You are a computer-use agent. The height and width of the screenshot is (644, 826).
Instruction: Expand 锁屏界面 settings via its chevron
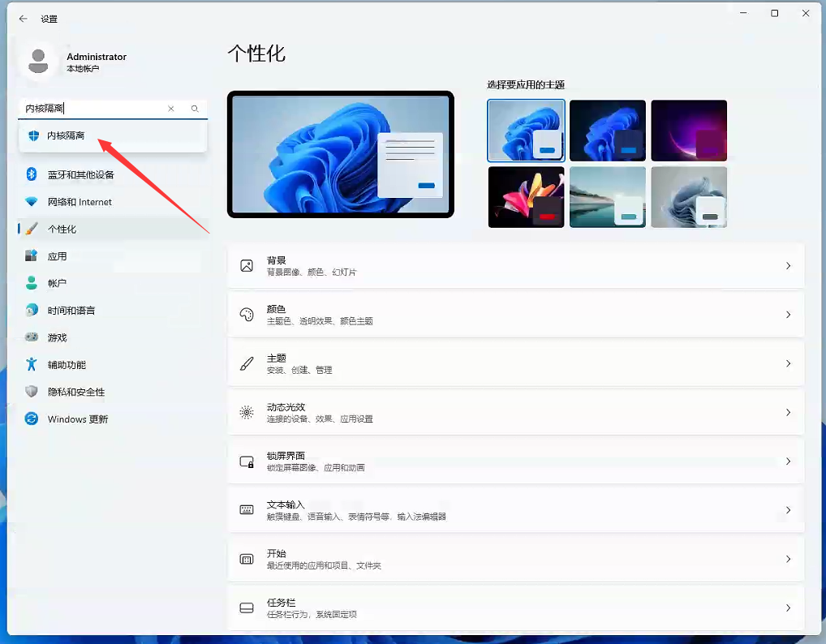pyautogui.click(x=788, y=462)
